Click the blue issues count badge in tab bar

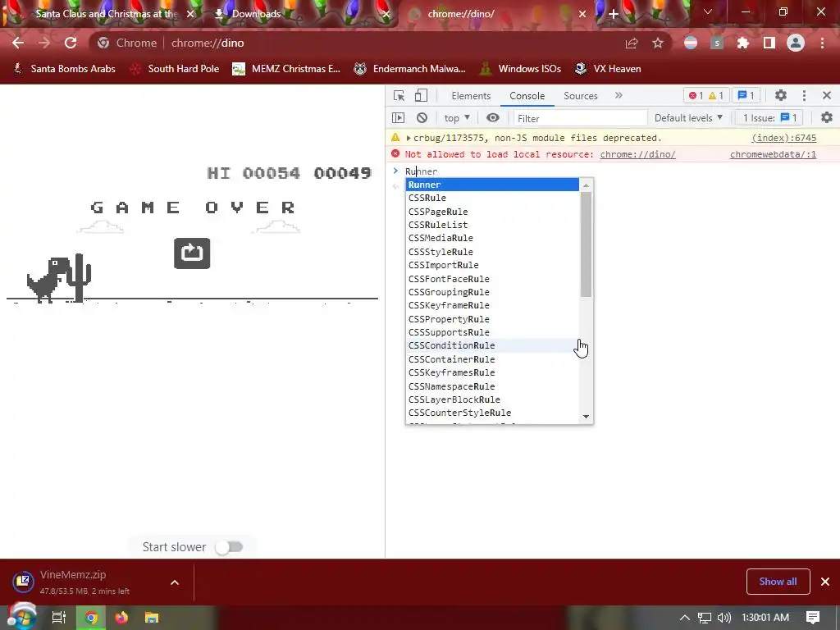click(x=746, y=95)
